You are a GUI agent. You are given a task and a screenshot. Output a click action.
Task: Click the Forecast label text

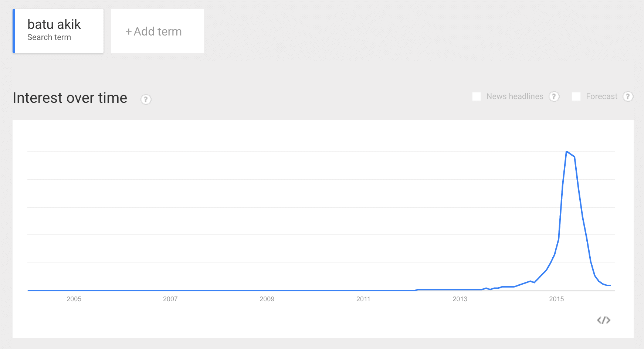point(601,96)
